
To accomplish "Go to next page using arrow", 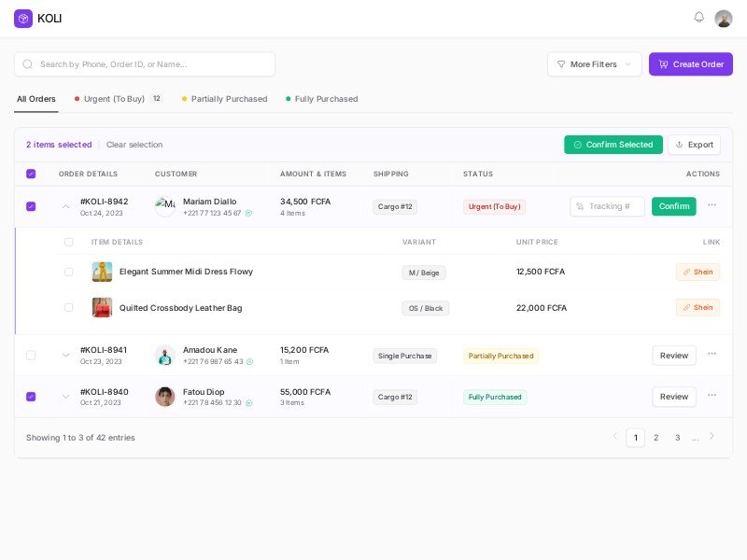I will [712, 437].
